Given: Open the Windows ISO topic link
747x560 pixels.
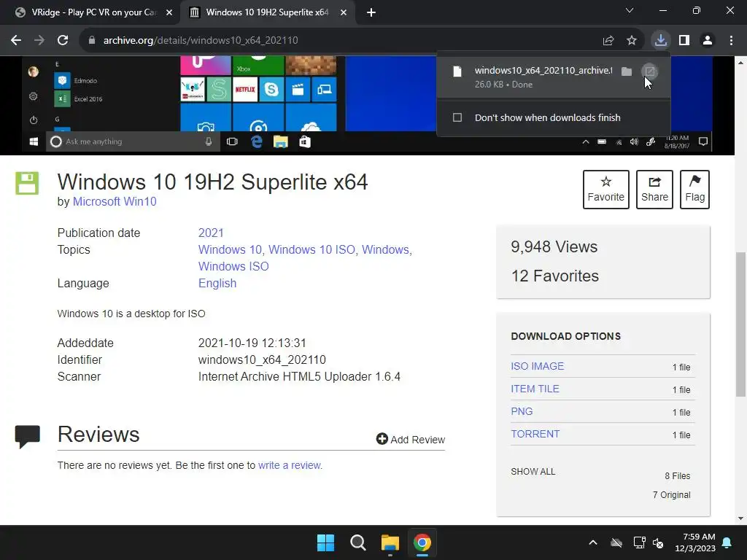Looking at the screenshot, I should click(233, 266).
